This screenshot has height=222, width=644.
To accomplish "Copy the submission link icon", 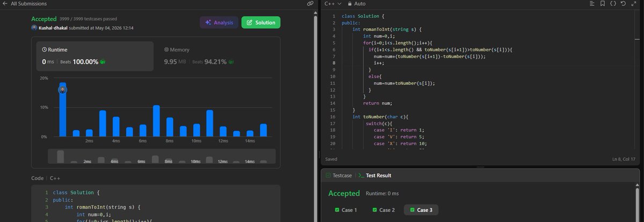I will [x=310, y=3].
